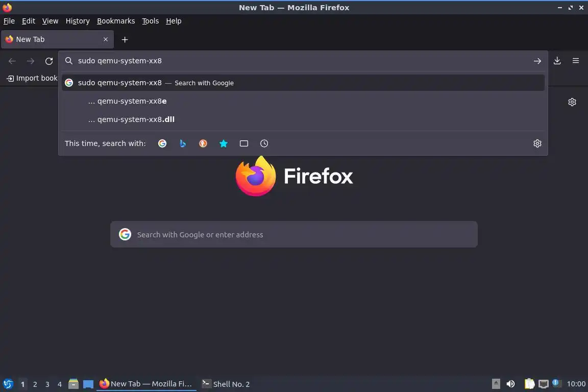
Task: Open a new tab with plus button
Action: pos(125,39)
